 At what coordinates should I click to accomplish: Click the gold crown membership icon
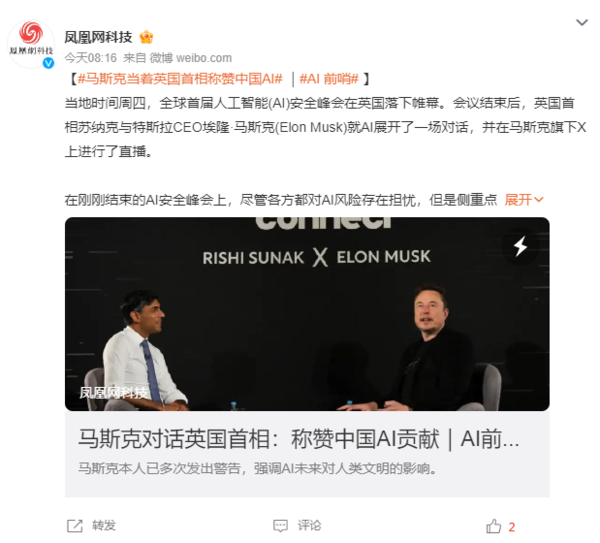tap(147, 37)
